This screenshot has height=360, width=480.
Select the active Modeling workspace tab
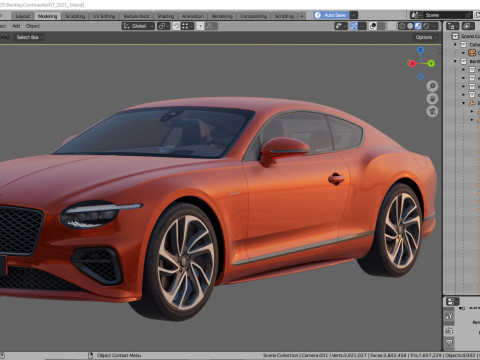[48, 16]
